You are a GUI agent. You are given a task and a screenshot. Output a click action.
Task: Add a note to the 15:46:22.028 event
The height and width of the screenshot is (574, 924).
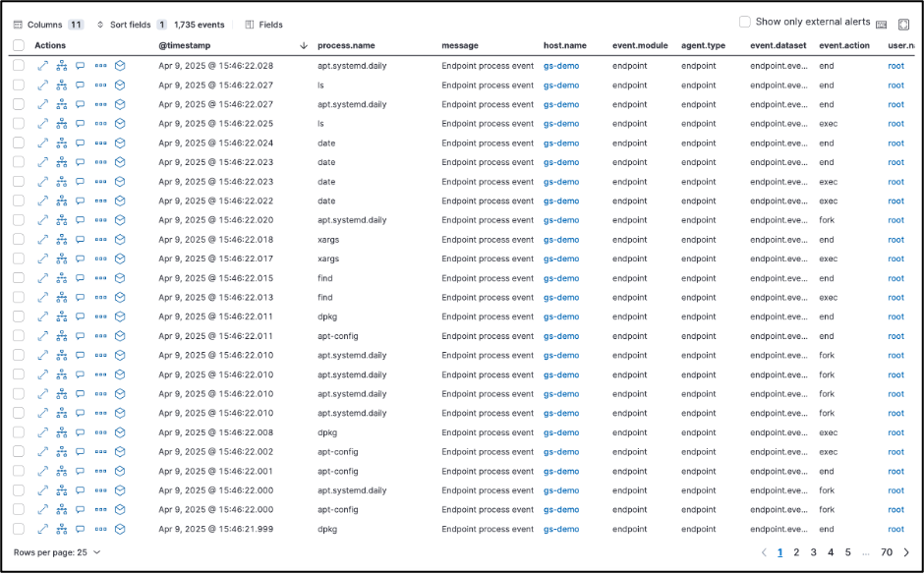pos(81,66)
